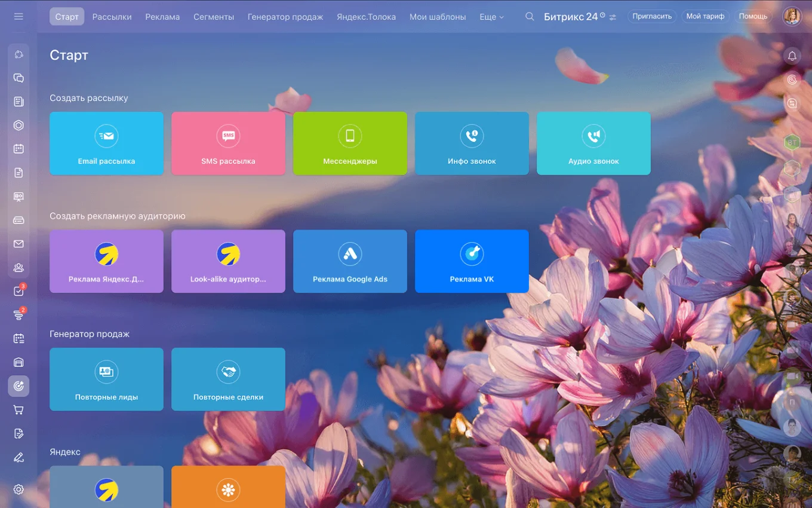Select the SMS рассылка tile
This screenshot has width=812, height=508.
(x=228, y=143)
